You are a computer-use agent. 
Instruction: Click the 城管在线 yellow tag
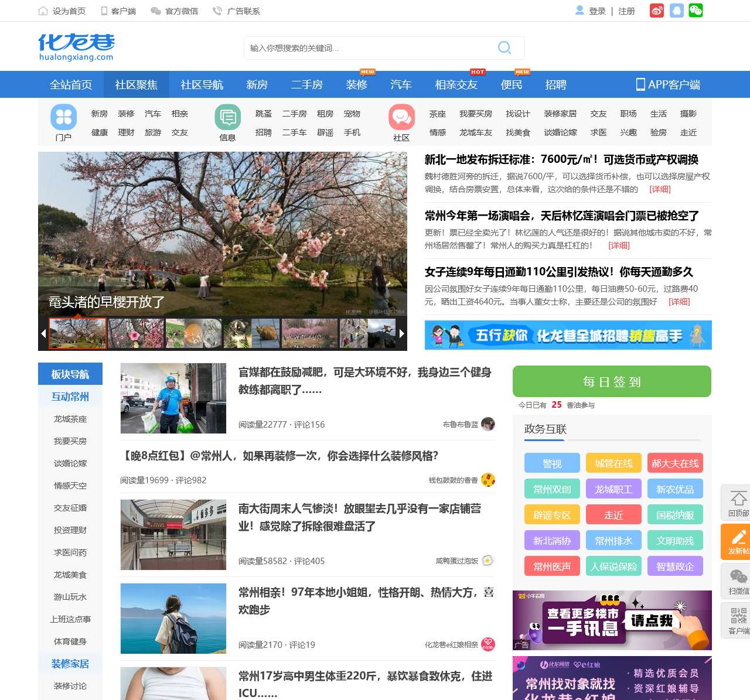point(613,463)
